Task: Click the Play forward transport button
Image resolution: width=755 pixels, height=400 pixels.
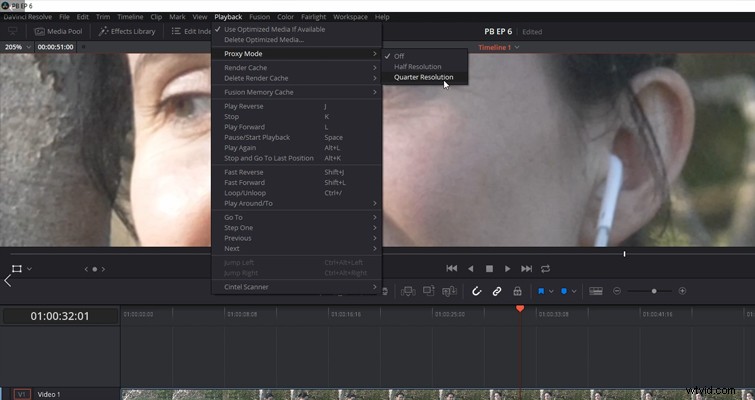Action: pos(508,269)
